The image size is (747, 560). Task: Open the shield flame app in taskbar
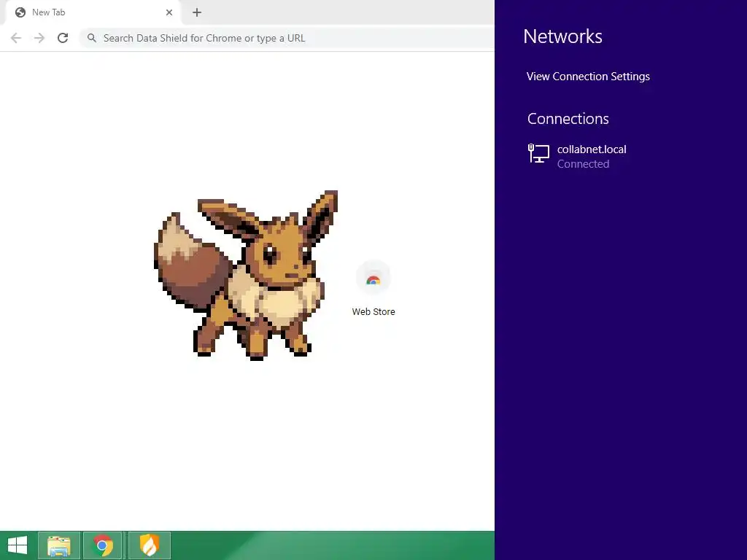click(x=149, y=545)
